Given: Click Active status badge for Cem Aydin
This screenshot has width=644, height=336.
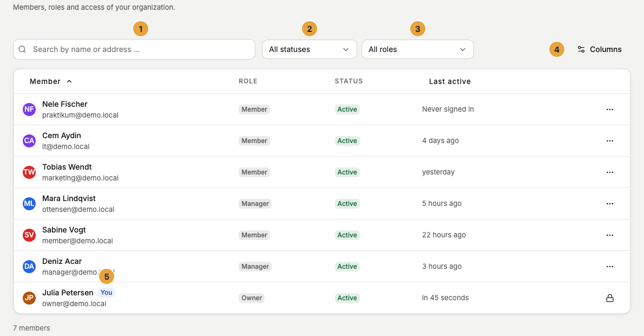Looking at the screenshot, I should [347, 141].
